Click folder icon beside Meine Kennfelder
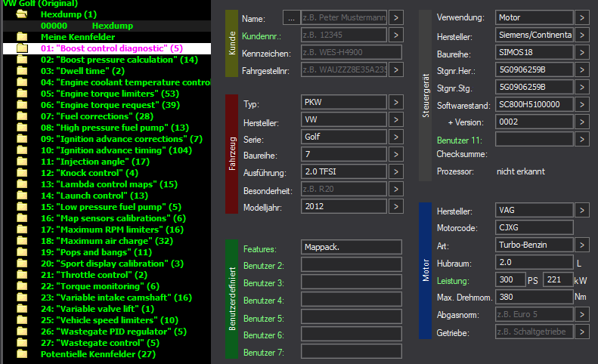 [x=22, y=37]
